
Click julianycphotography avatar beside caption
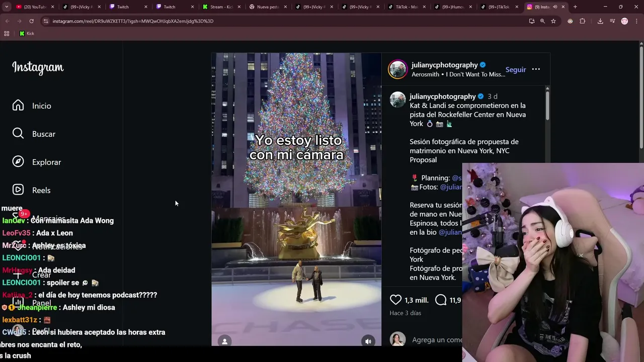(397, 100)
